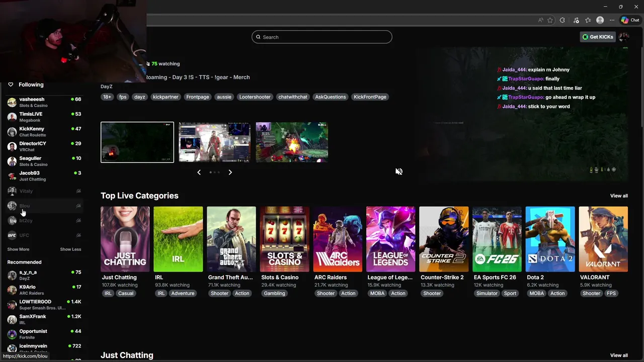The image size is (644, 362).
Task: Open vasheeesh channel avatar
Action: [x=12, y=102]
